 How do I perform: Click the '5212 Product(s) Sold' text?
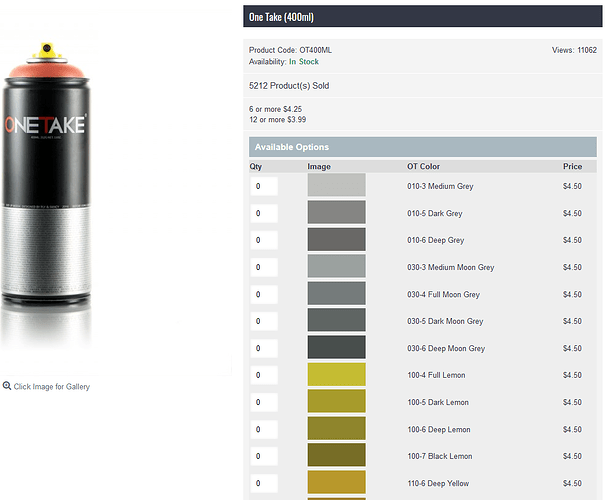click(289, 86)
